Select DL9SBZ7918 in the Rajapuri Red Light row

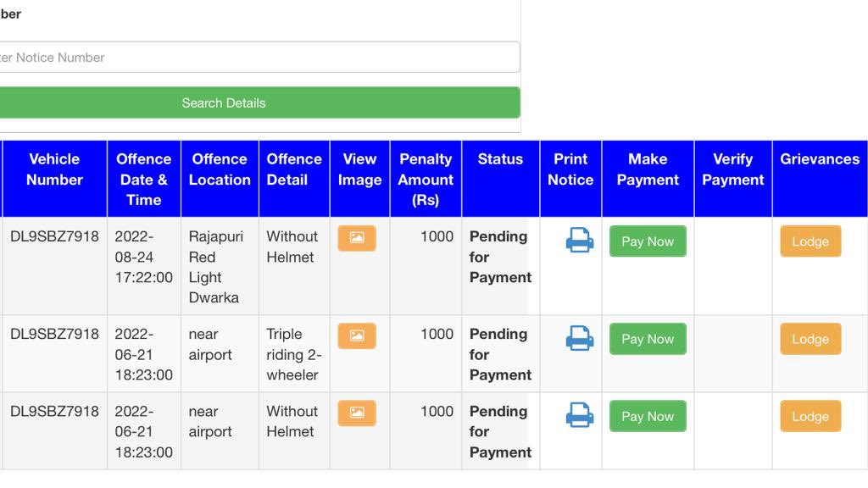(54, 236)
